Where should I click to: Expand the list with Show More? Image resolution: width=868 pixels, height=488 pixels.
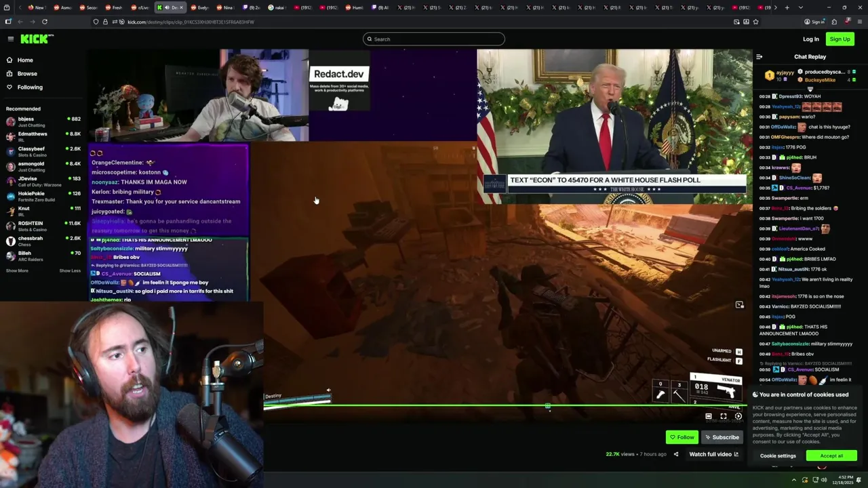(17, 270)
